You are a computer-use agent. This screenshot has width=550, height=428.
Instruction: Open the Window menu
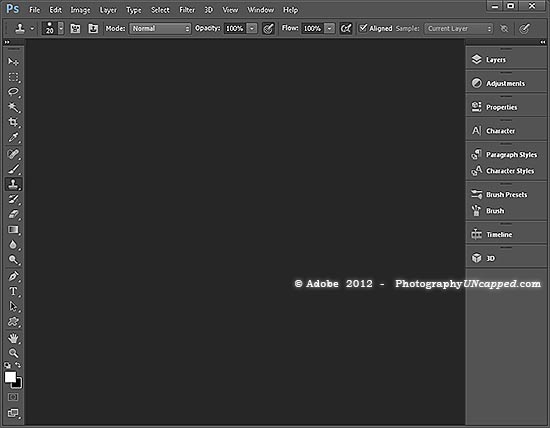pyautogui.click(x=260, y=10)
